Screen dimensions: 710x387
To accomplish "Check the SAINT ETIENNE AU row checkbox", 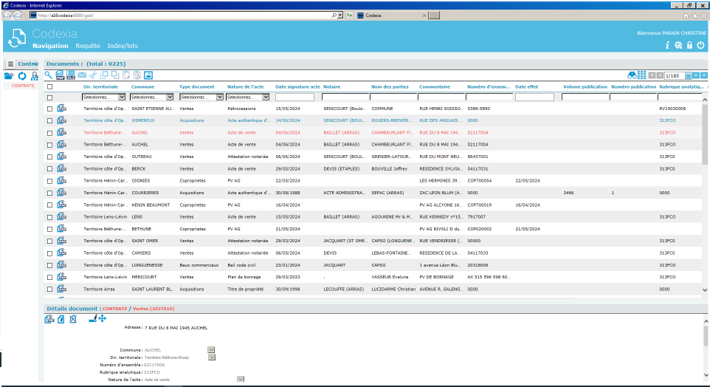I will (x=50, y=109).
